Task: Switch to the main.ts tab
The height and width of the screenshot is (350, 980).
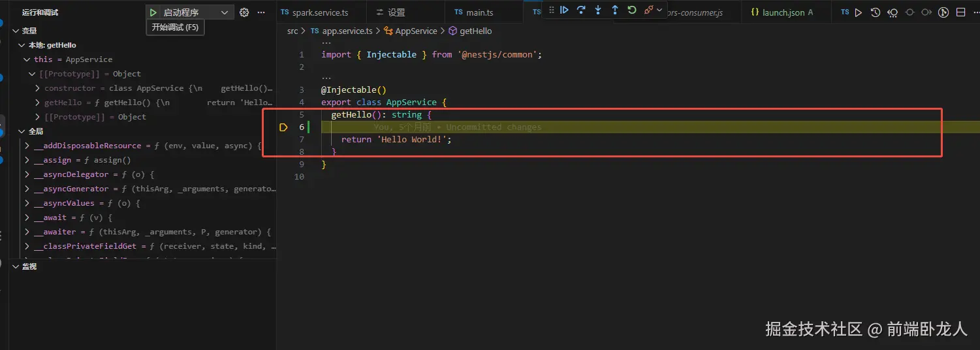Action: (x=475, y=12)
